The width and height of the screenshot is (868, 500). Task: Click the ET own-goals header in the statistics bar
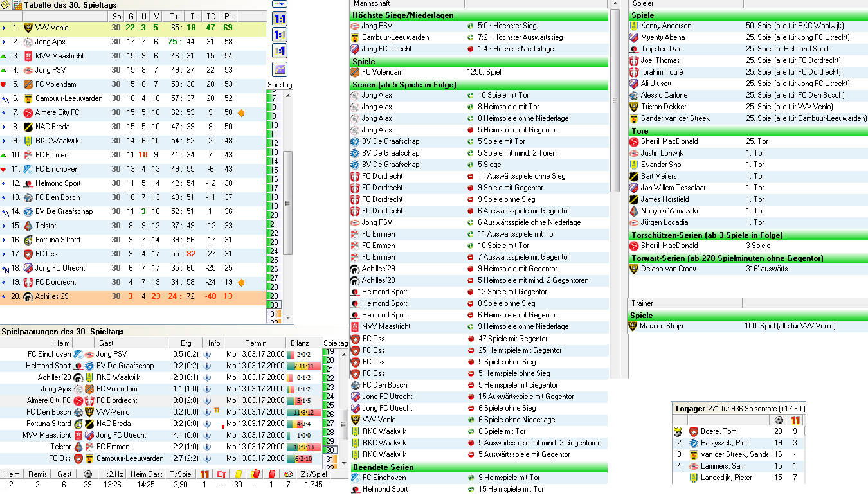221,474
